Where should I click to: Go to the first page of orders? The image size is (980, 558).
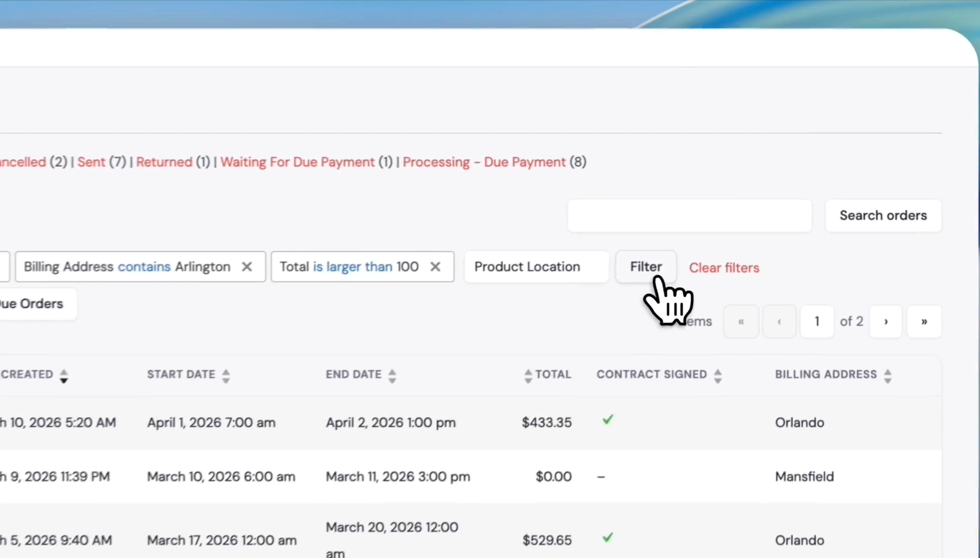click(x=741, y=321)
